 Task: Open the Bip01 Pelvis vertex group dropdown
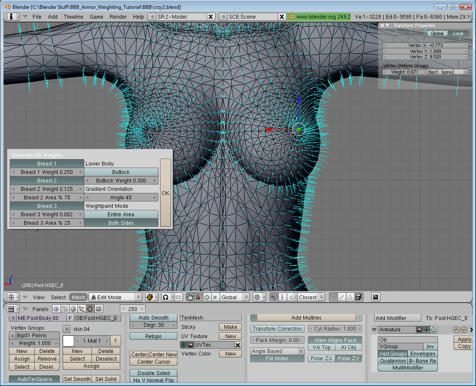point(13,336)
